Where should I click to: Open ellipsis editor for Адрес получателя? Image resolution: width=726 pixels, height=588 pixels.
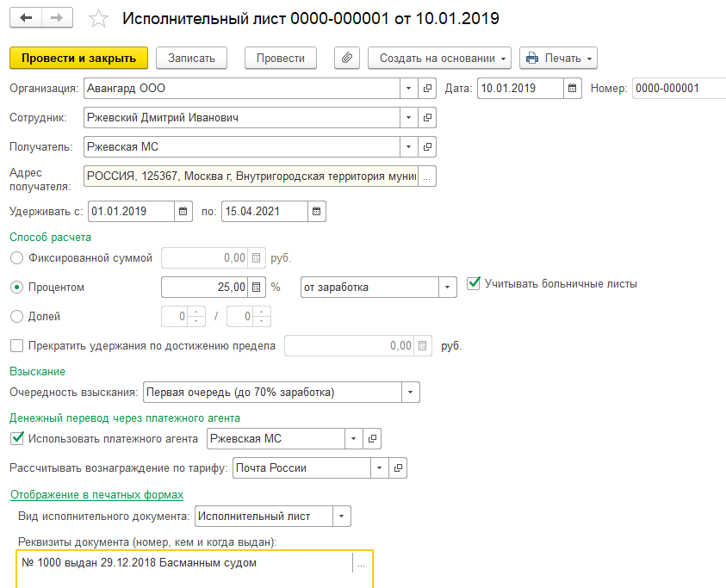tap(427, 176)
